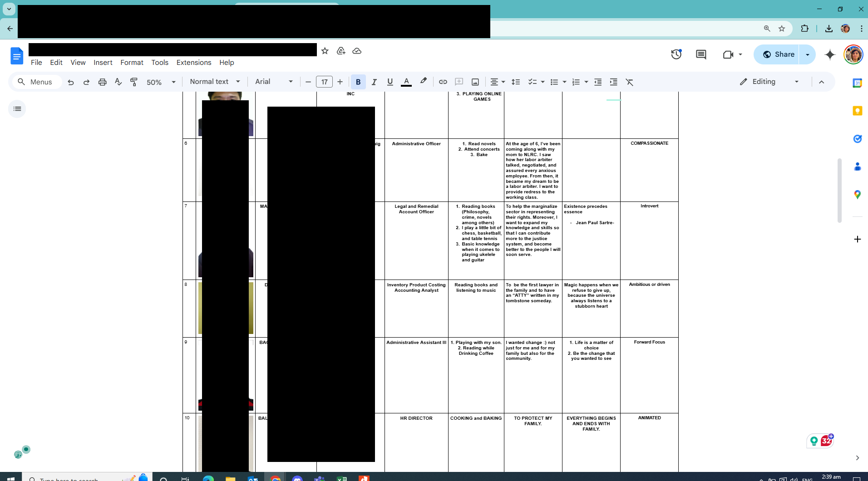Expand bulleted list options arrow
This screenshot has width=868, height=481.
click(565, 82)
